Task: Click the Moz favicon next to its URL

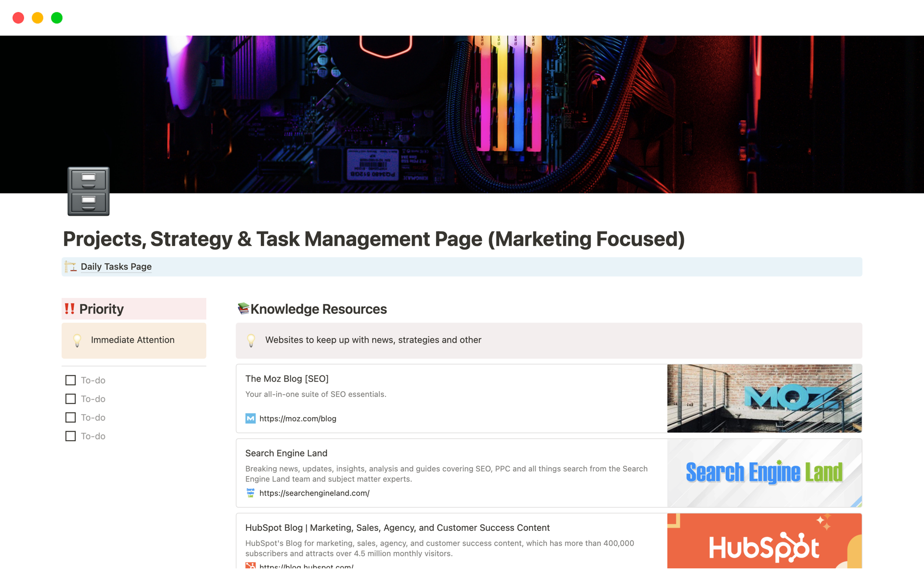Action: click(x=250, y=419)
